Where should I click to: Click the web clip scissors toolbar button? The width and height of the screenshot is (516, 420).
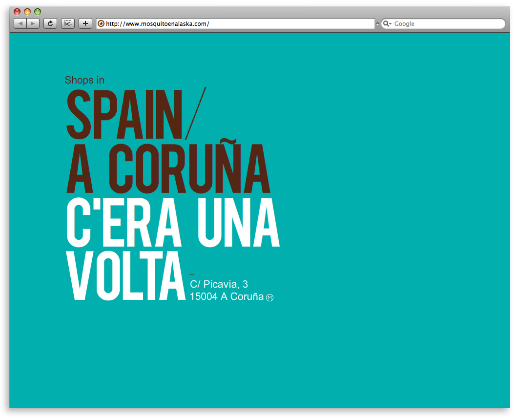68,23
